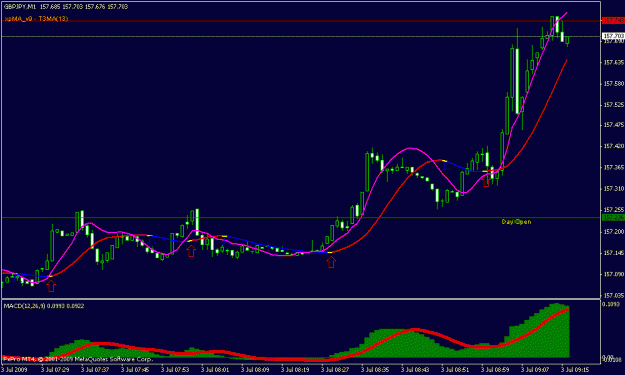Click the 157.310 price axis label

[x=614, y=188]
